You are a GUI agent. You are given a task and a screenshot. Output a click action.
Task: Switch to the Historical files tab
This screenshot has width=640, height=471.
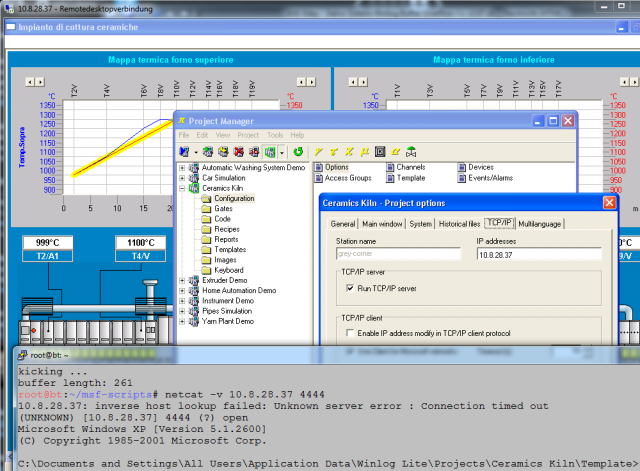pos(459,224)
